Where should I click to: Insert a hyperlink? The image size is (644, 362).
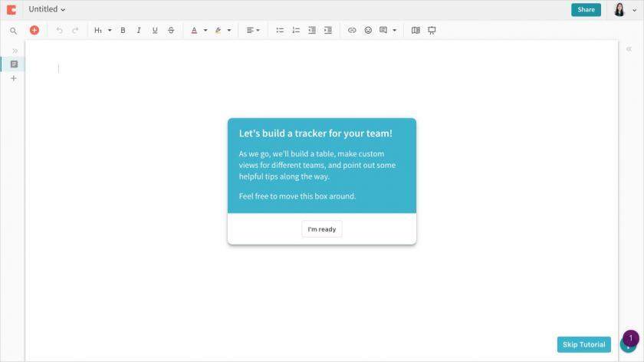(352, 30)
